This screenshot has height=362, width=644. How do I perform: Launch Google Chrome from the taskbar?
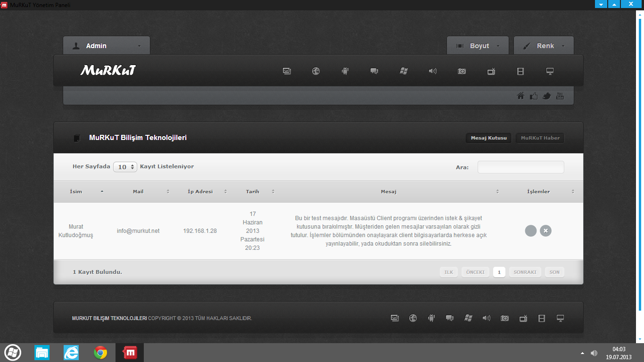(100, 353)
